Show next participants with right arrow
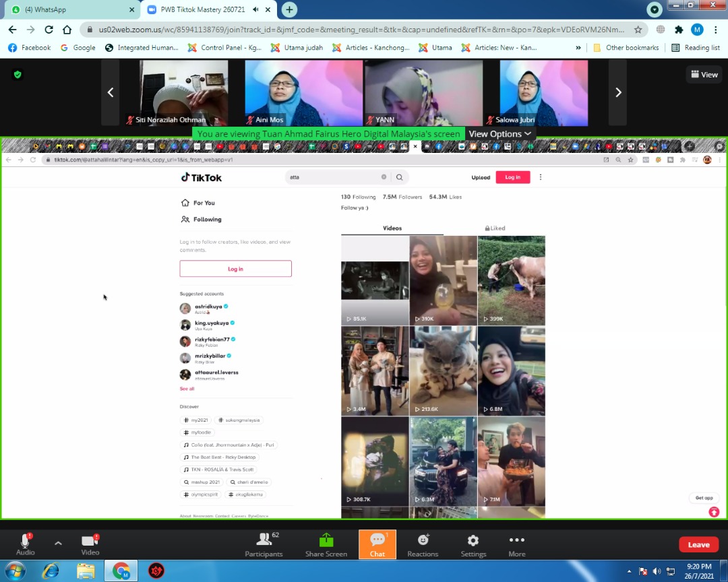Viewport: 728px width, 582px height. pyautogui.click(x=617, y=93)
